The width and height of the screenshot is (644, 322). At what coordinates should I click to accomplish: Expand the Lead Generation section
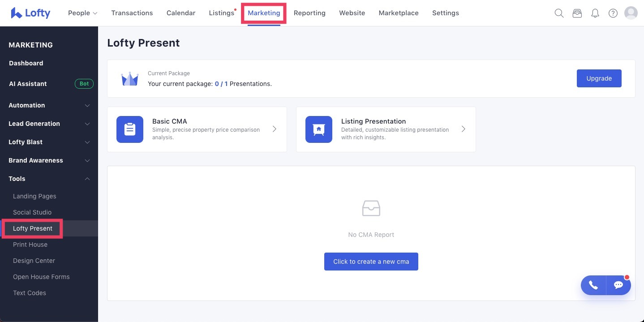49,124
